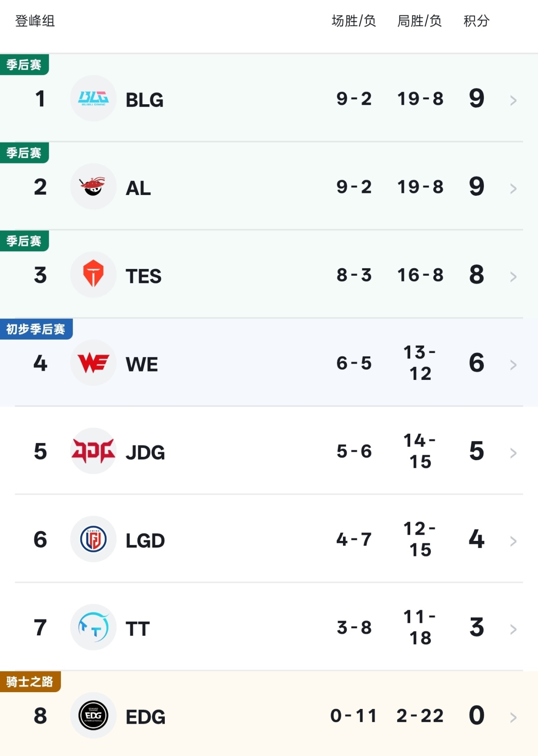The width and height of the screenshot is (538, 756).
Task: Open EDG row chevron
Action: [513, 717]
